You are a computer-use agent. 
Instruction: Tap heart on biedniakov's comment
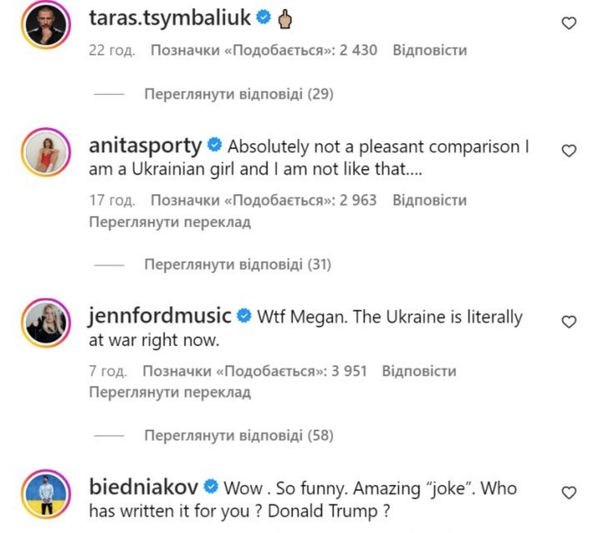pos(569,492)
